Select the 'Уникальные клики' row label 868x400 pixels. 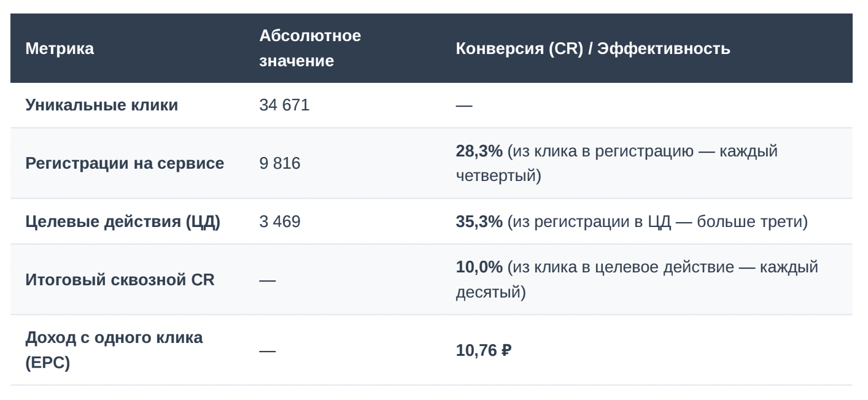(102, 105)
